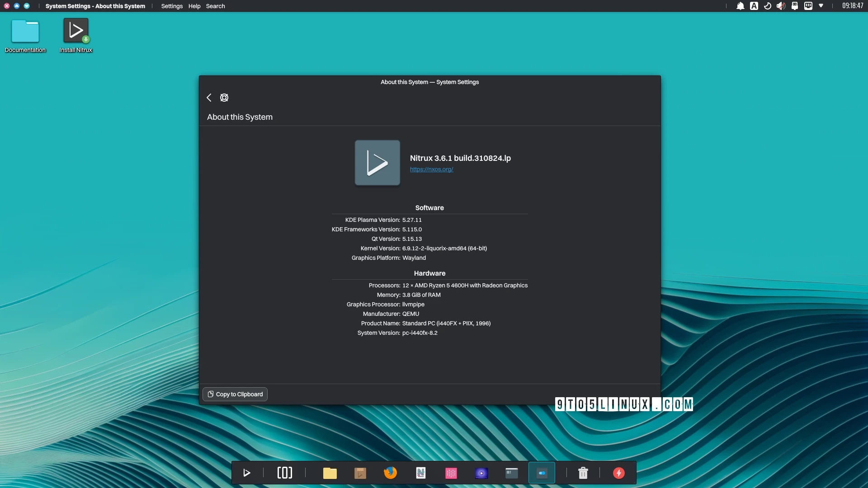Click the Help menu in menu bar
868x488 pixels.
tap(194, 6)
